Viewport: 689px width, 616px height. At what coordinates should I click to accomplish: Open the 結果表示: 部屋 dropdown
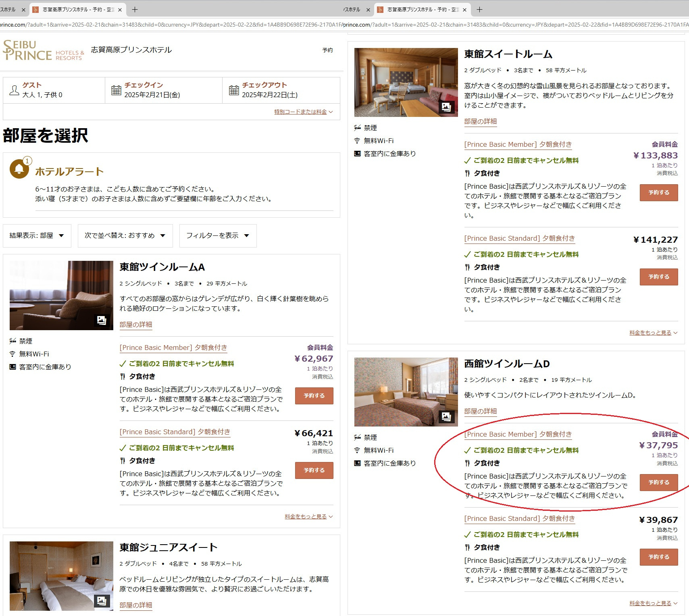click(x=37, y=235)
